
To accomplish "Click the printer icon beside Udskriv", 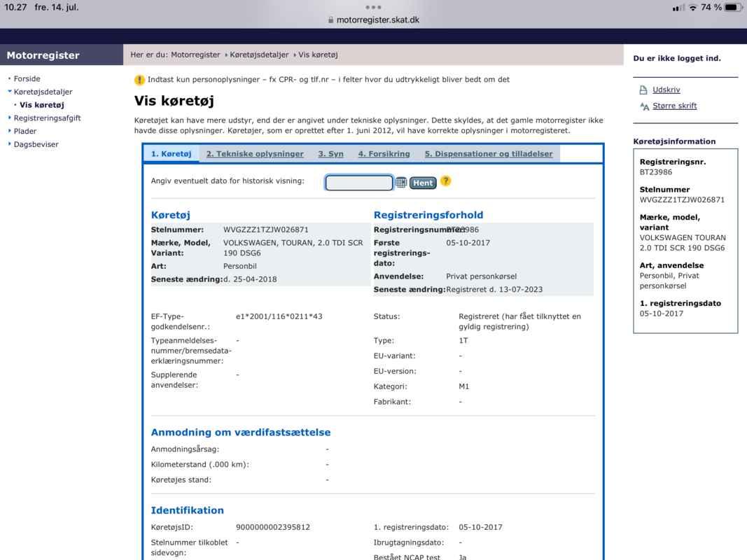I will tap(643, 90).
